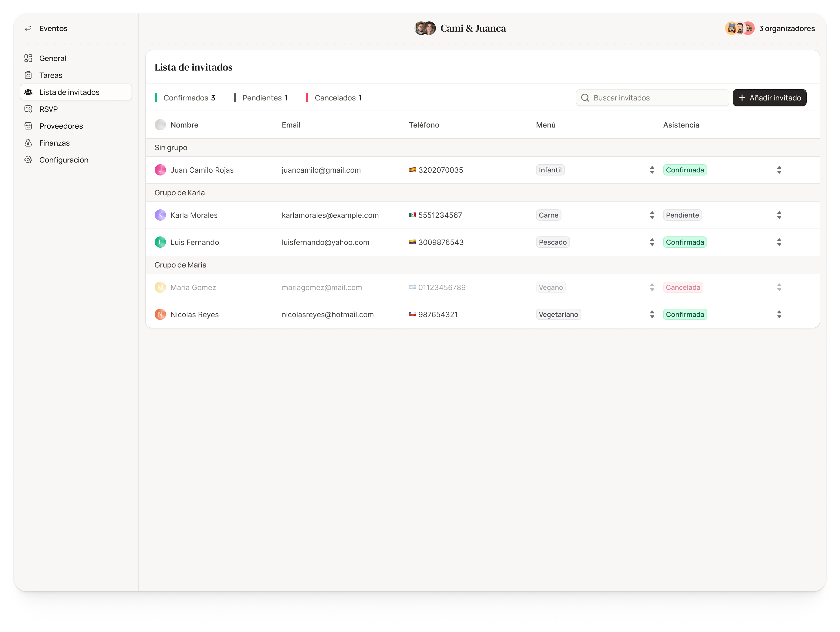Click the Mexico flag beside 5551234567
This screenshot has height=632, width=840.
click(412, 214)
